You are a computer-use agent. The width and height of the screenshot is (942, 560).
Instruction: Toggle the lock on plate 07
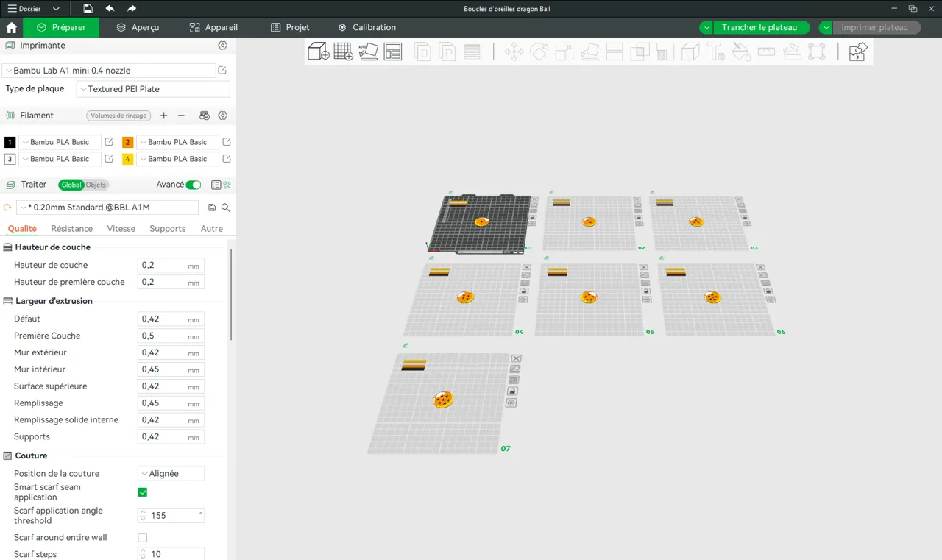pos(512,391)
